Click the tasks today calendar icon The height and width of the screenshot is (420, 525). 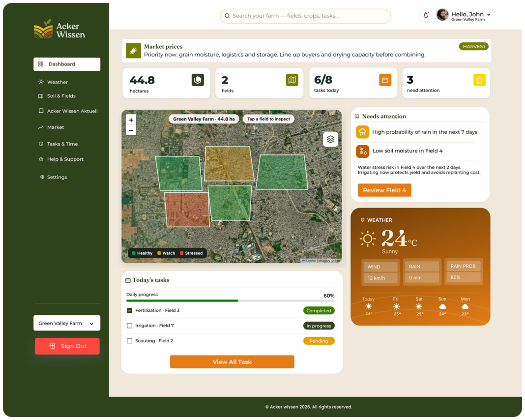385,80
